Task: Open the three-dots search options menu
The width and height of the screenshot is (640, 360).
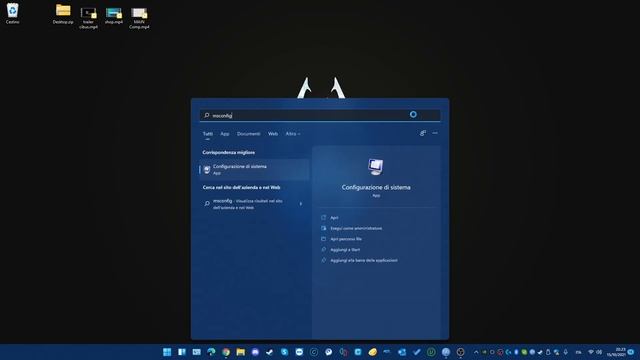Action: click(x=435, y=133)
